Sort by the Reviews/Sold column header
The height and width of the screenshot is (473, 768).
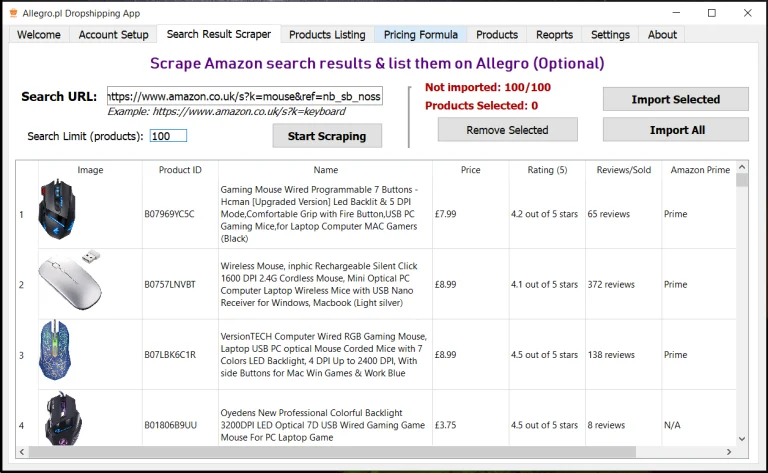click(x=624, y=170)
